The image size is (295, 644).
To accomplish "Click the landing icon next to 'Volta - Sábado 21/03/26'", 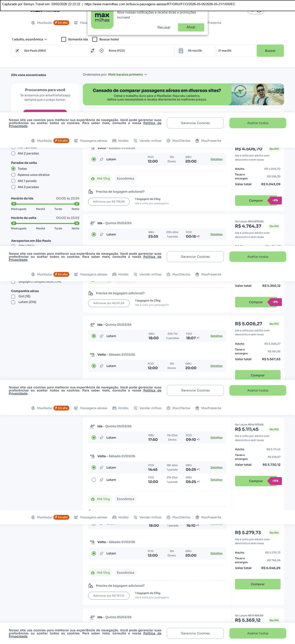I will 92,355.
